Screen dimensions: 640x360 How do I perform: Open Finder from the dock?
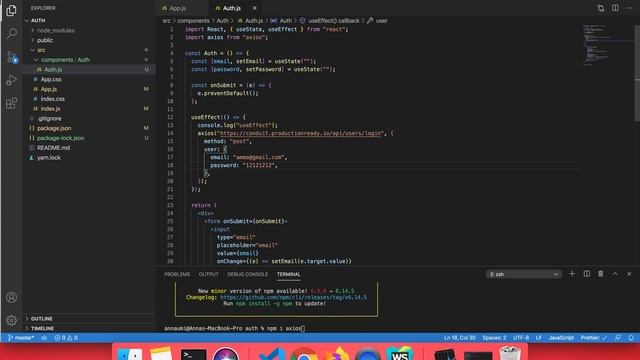(130, 354)
